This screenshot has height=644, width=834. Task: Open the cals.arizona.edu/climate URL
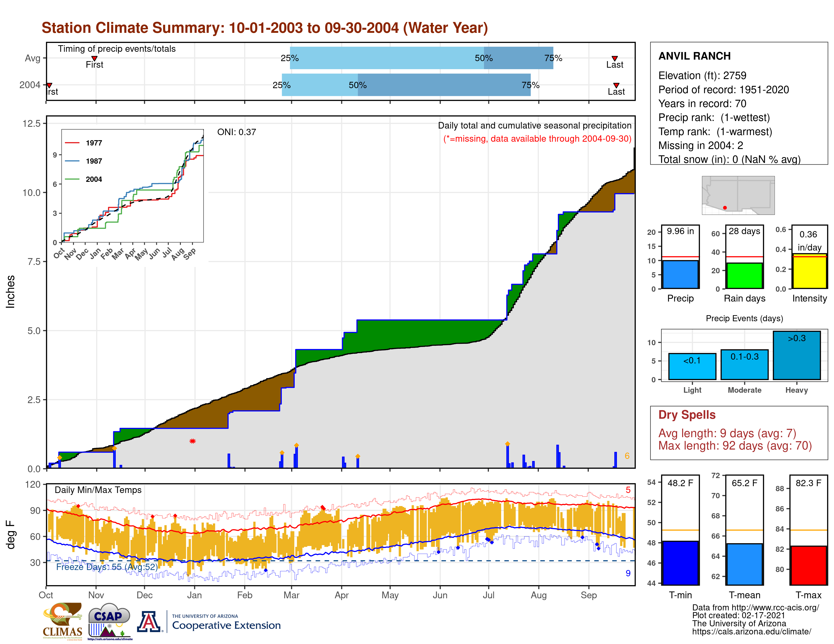[x=751, y=632]
